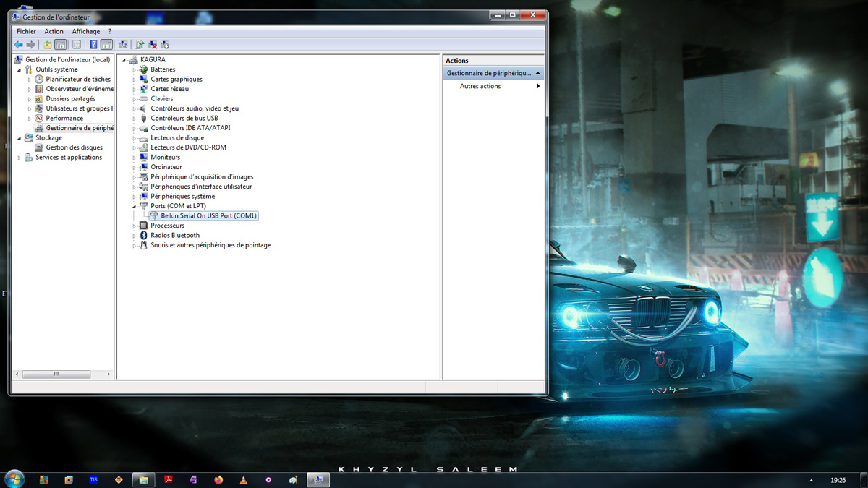868x488 pixels.
Task: Toggle the Show/Hide Console Tree toolbar button
Action: (x=61, y=45)
